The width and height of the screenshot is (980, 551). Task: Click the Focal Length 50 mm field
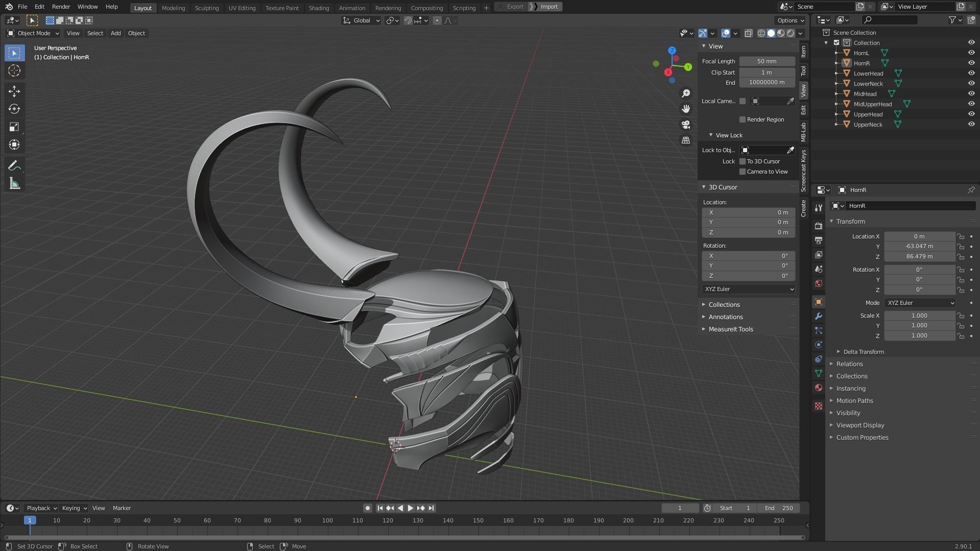coord(767,61)
